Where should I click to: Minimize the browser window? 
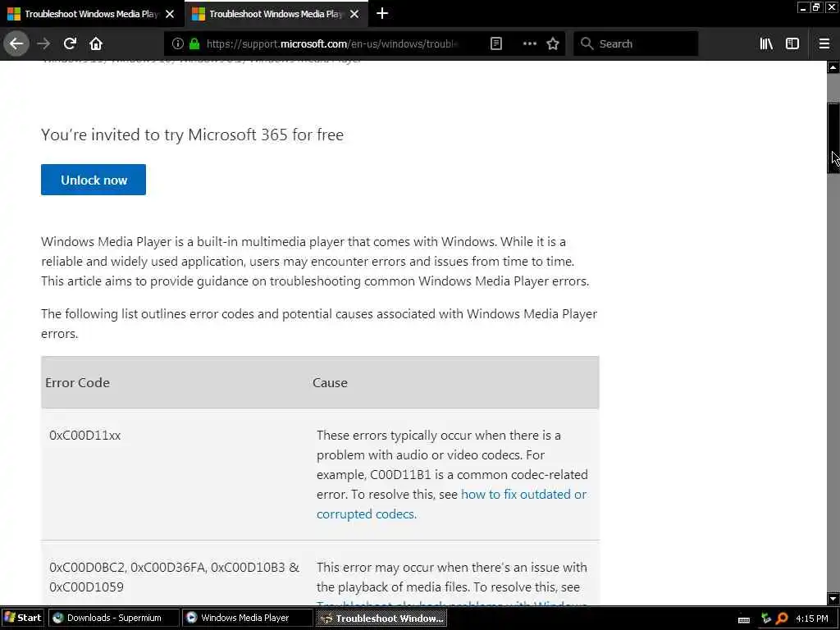tap(802, 7)
